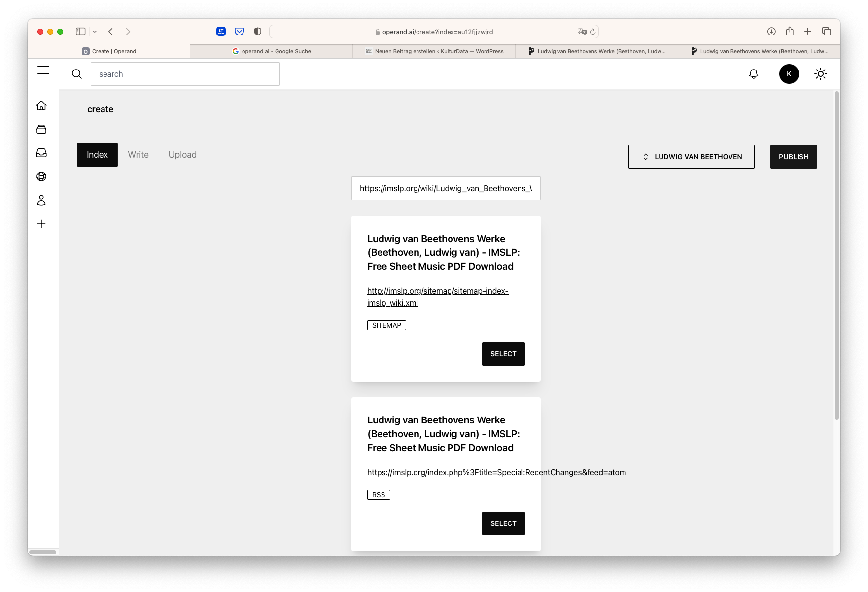Image resolution: width=868 pixels, height=592 pixels.
Task: Open the sitemap-index-imslp_wiki.xml link
Action: click(438, 297)
